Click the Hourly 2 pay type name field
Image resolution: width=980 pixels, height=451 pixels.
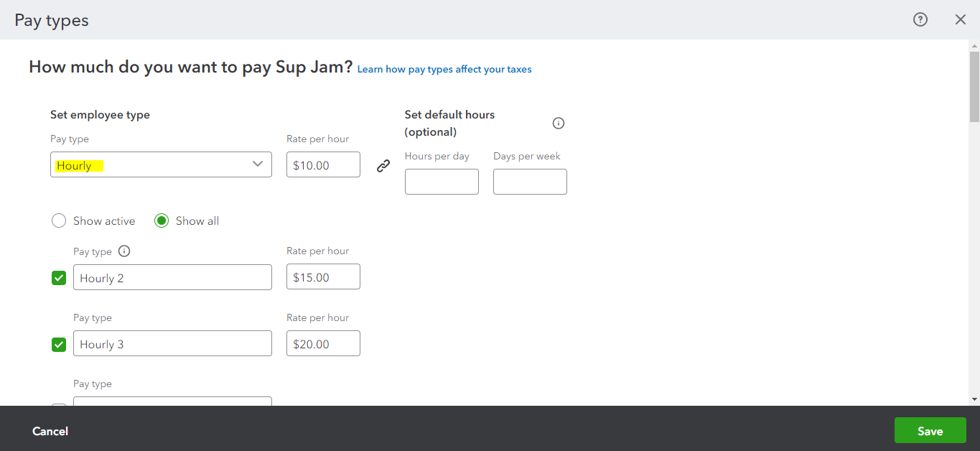tap(172, 278)
